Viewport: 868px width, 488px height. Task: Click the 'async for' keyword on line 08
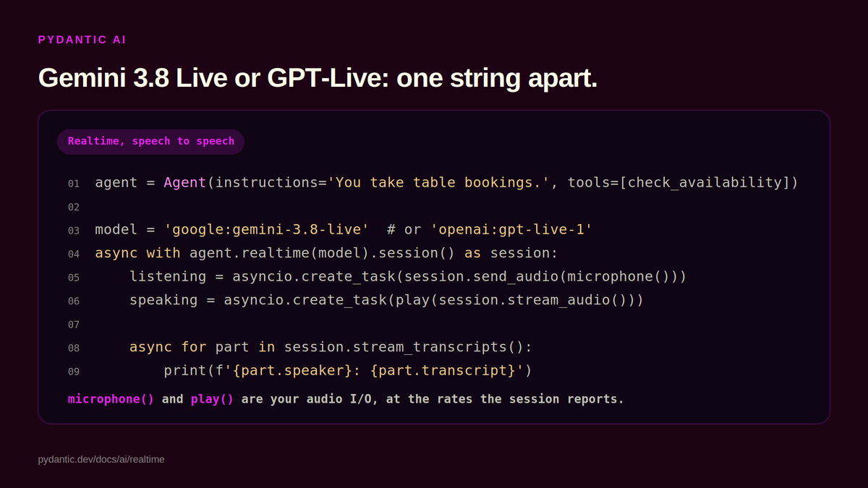[168, 347]
